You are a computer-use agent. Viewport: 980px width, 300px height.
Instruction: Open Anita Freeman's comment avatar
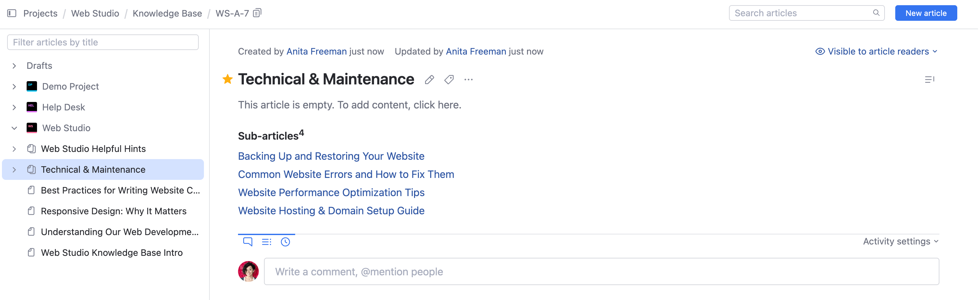click(x=248, y=271)
